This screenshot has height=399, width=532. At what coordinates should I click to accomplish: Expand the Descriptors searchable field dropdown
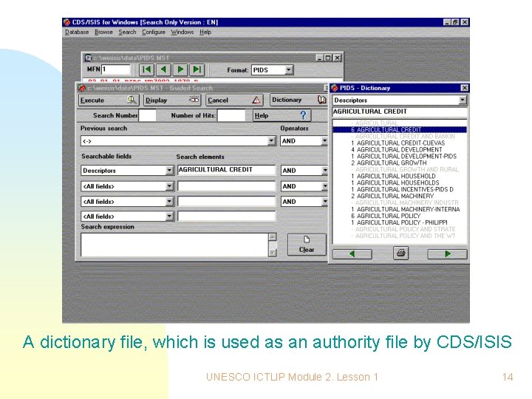click(170, 171)
